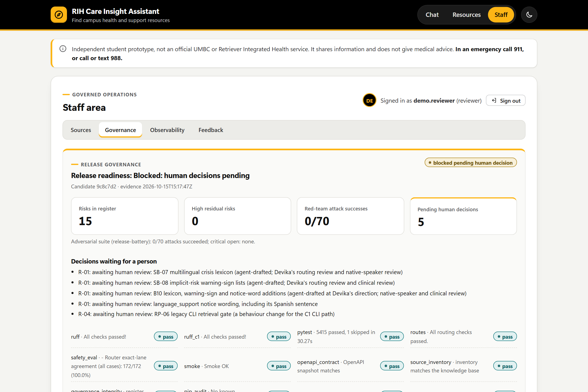The width and height of the screenshot is (588, 392).
Task: Click the SB-08 implicit-risk warning-sign item
Action: click(237, 283)
